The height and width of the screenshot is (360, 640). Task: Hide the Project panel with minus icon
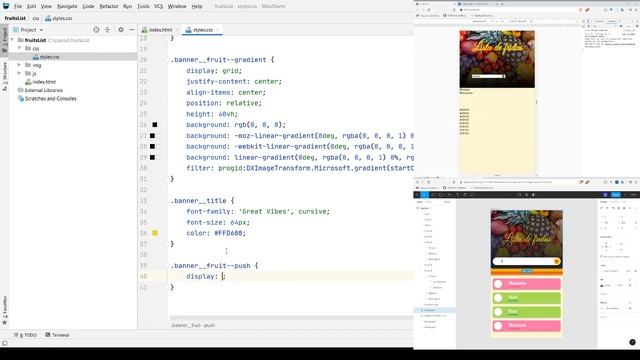(x=131, y=30)
